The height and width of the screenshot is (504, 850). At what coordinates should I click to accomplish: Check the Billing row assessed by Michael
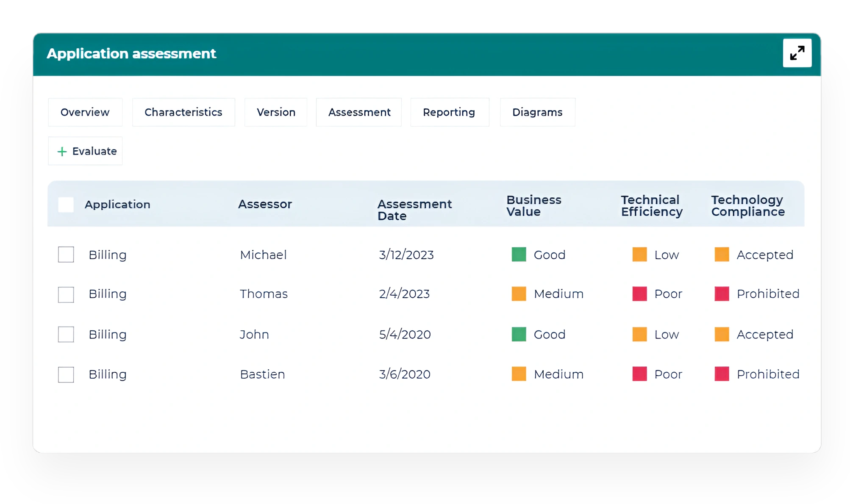click(66, 255)
